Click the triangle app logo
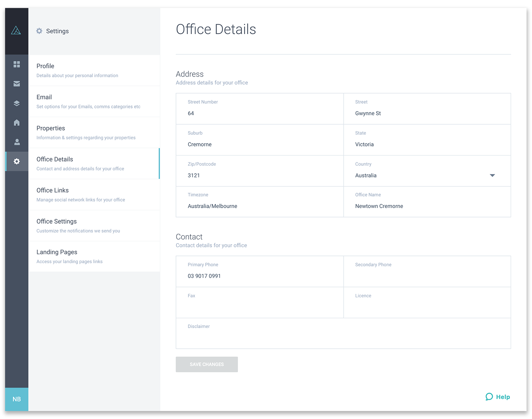The width and height of the screenshot is (532, 419). [16, 30]
